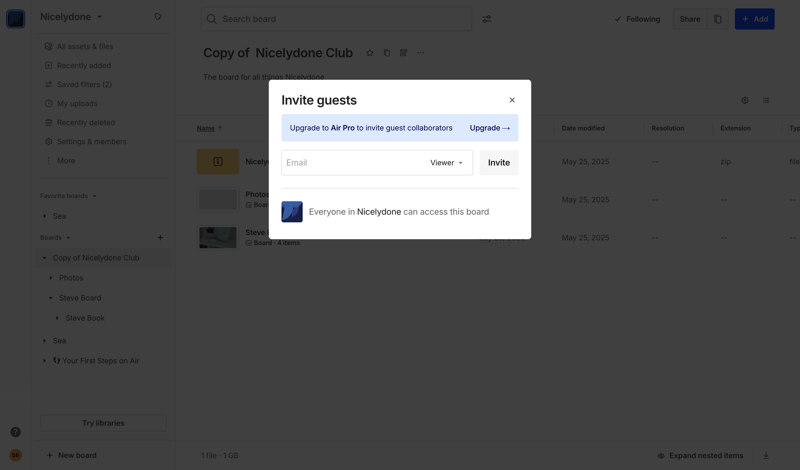The width and height of the screenshot is (800, 470).
Task: Click the Air app logo icon
Action: tap(15, 19)
